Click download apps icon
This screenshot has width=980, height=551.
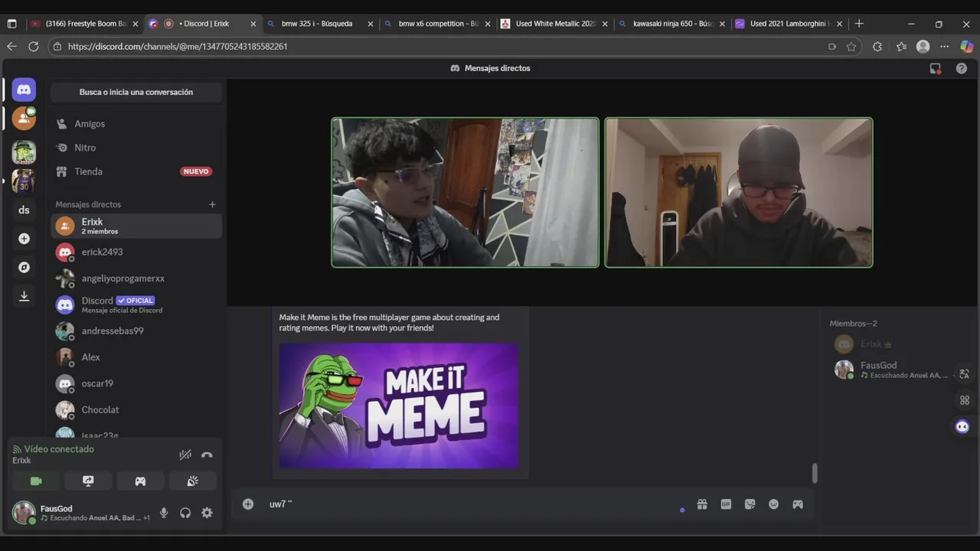tap(24, 296)
